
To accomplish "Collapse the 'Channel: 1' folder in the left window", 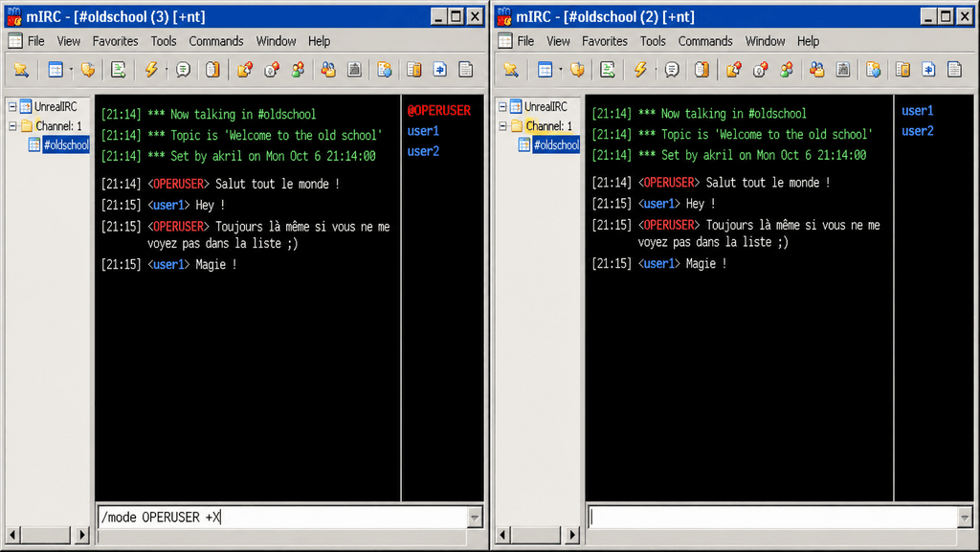I will click(x=12, y=126).
